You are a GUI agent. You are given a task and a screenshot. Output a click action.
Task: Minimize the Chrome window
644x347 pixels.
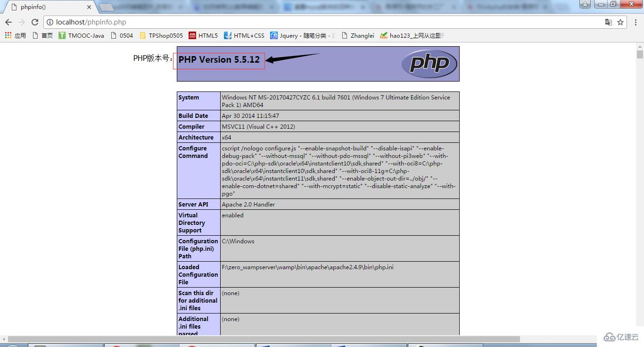pyautogui.click(x=600, y=4)
